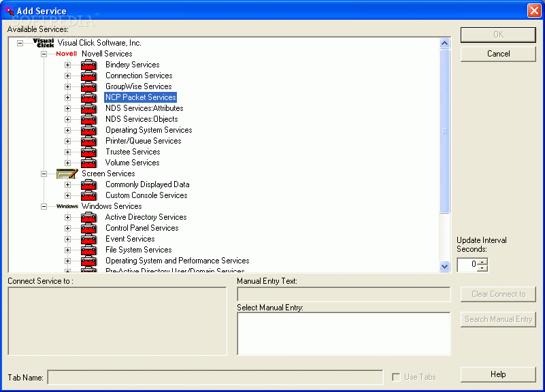This screenshot has height=392, width=545.
Task: Click the Volume Services toolbox icon
Action: coord(88,163)
